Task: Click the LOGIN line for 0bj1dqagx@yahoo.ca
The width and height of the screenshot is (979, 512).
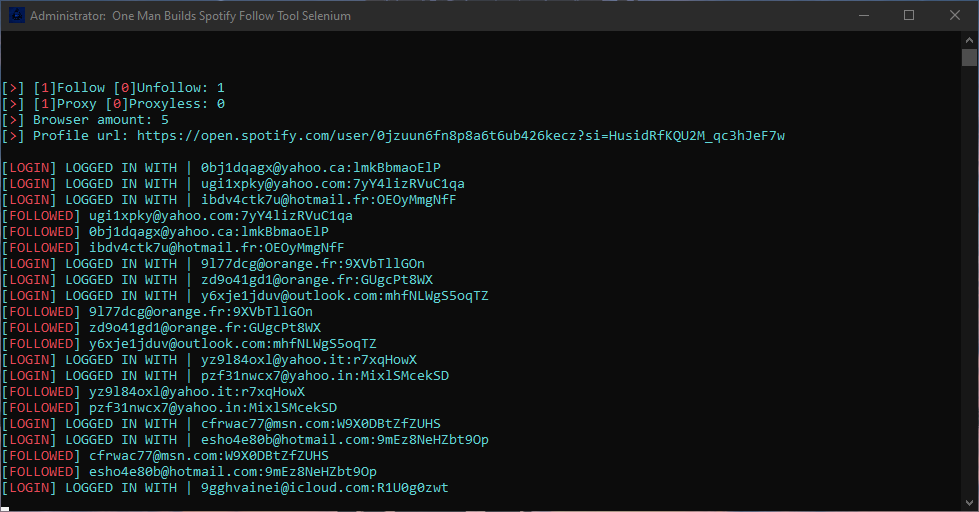Action: pyautogui.click(x=221, y=168)
